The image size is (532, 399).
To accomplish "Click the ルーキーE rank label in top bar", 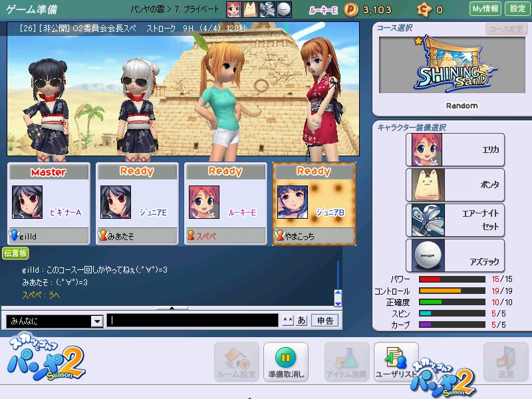I will (323, 11).
